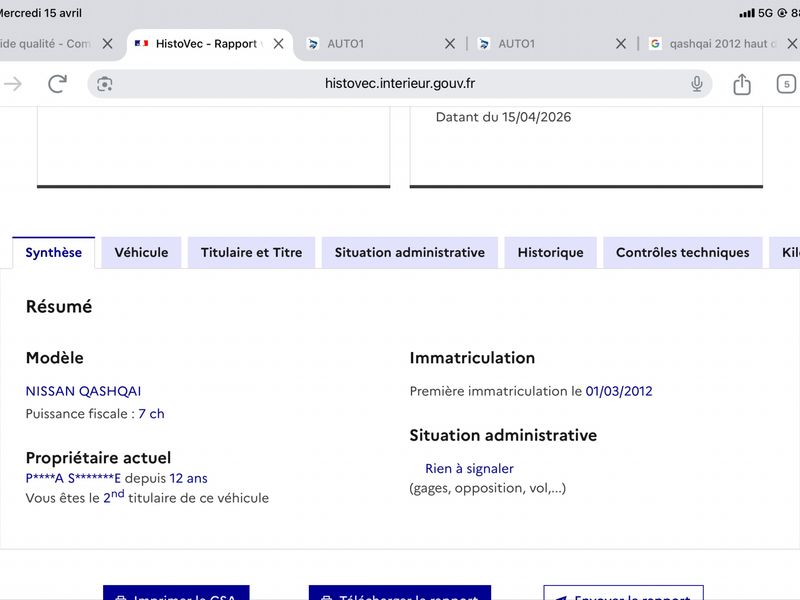Close the second AUTO1 tab

click(x=620, y=44)
